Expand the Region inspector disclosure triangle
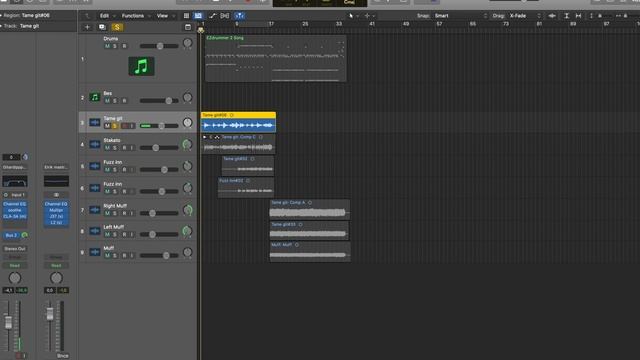640x360 pixels. pos(1,16)
